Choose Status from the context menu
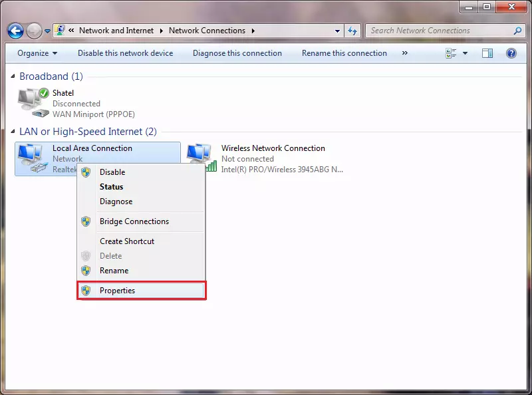This screenshot has width=532, height=395. pyautogui.click(x=141, y=187)
